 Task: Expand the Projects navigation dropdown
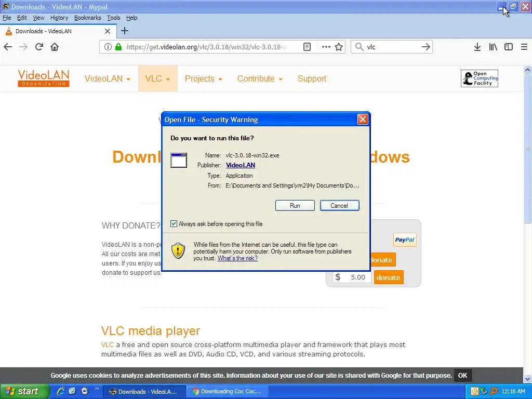click(x=203, y=79)
